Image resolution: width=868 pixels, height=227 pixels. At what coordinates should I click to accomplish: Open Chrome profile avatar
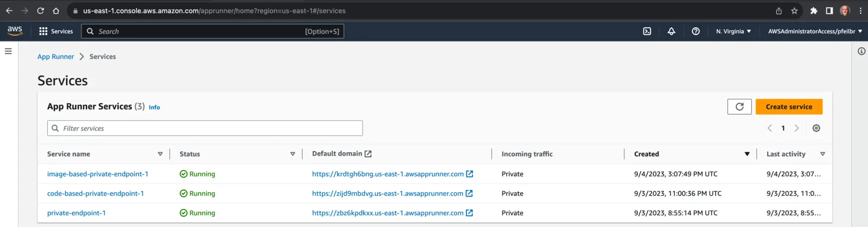[x=845, y=11]
